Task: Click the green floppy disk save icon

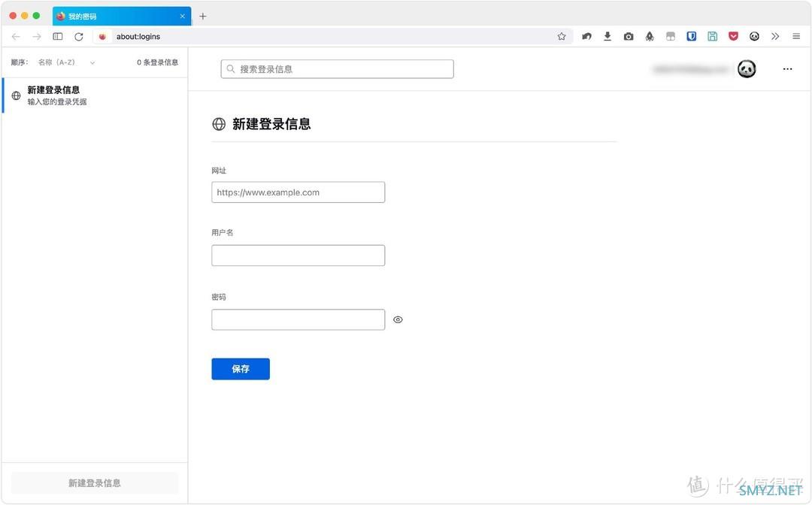Action: [x=712, y=36]
